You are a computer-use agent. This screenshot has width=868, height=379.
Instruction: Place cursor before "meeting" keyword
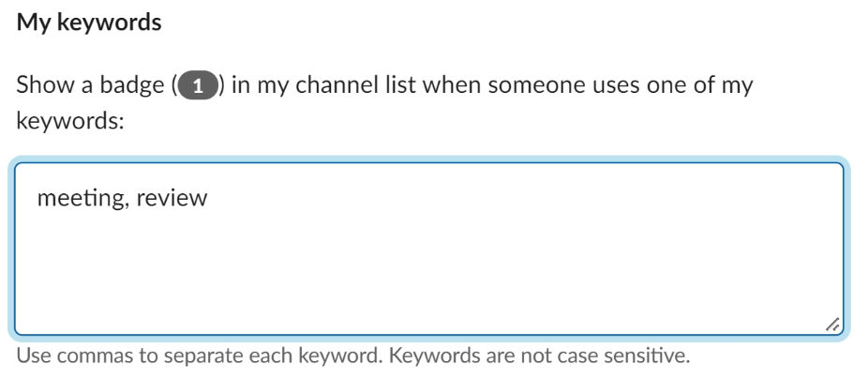click(37, 198)
